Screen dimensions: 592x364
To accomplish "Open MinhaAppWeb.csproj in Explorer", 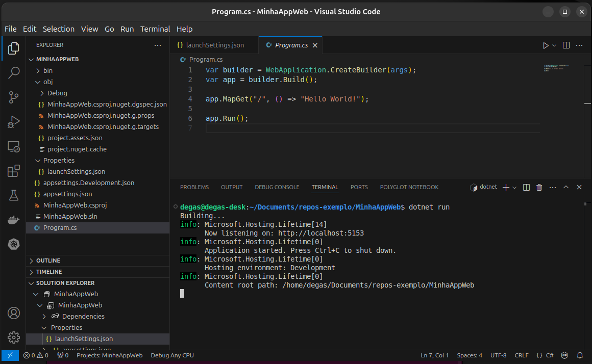I will 75,205.
